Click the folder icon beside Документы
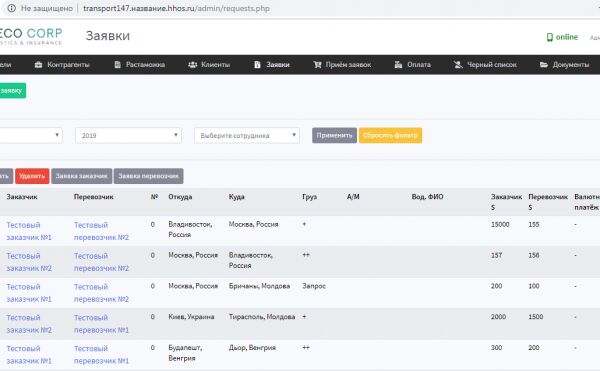This screenshot has width=600, height=371. pyautogui.click(x=544, y=65)
